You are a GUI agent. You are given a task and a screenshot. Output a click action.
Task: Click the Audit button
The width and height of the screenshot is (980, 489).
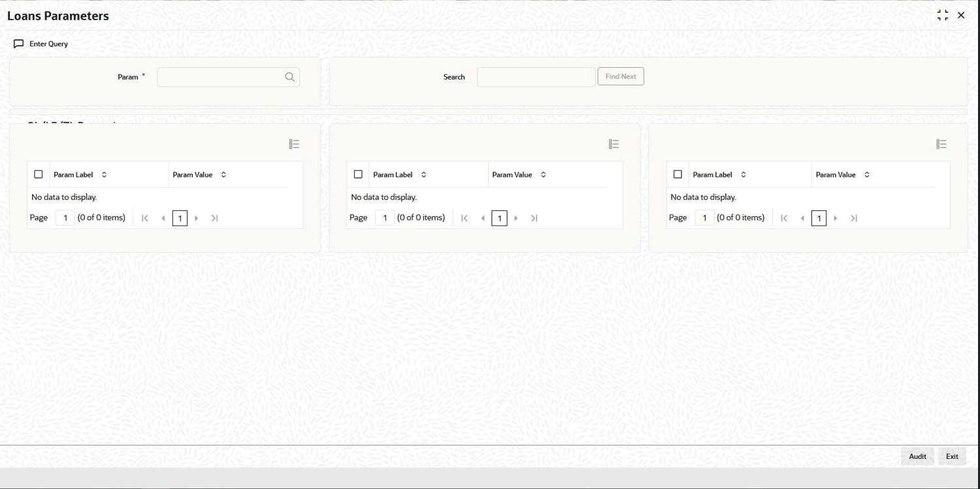click(917, 456)
